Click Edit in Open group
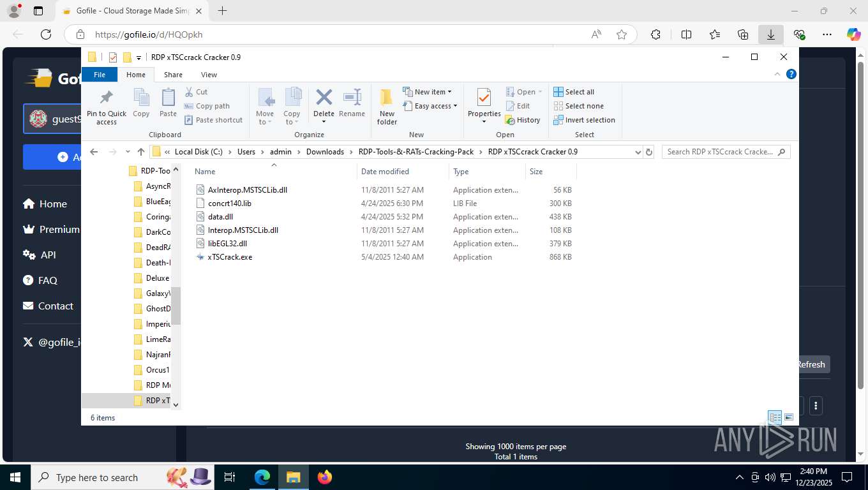 (518, 106)
